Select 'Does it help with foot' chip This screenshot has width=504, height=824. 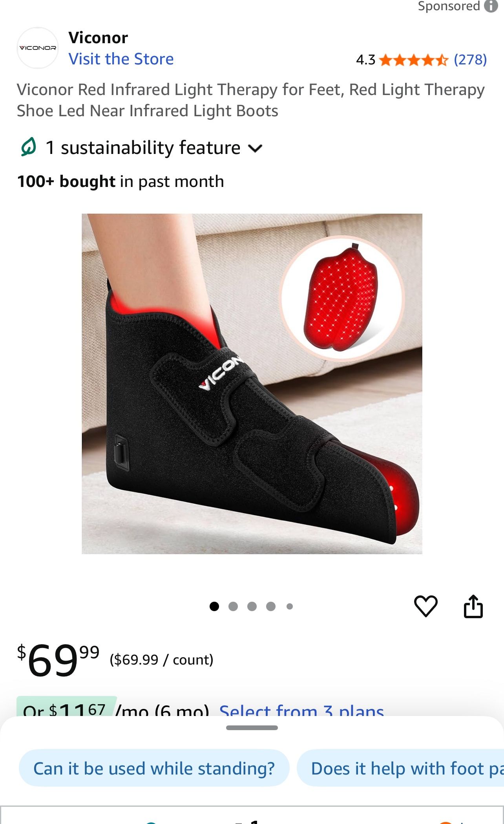[x=400, y=768]
